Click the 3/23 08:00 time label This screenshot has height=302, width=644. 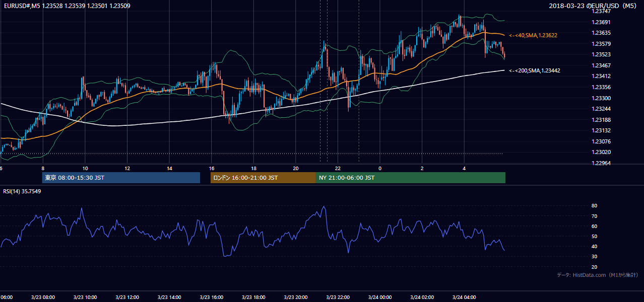coord(43,297)
